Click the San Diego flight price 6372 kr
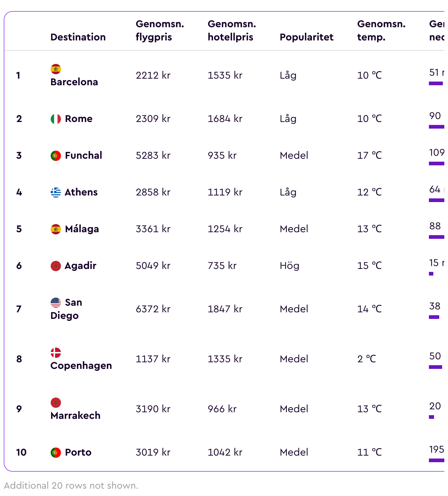 (x=153, y=309)
